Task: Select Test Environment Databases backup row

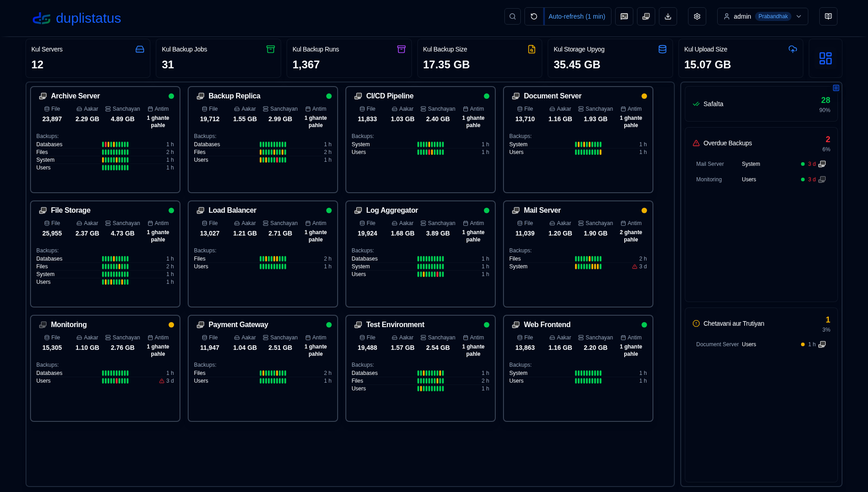Action: 420,373
